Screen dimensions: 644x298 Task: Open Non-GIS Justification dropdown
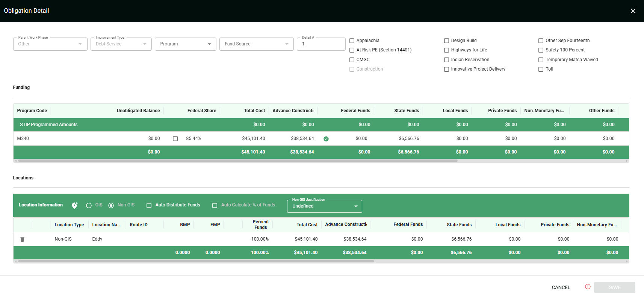[325, 206]
